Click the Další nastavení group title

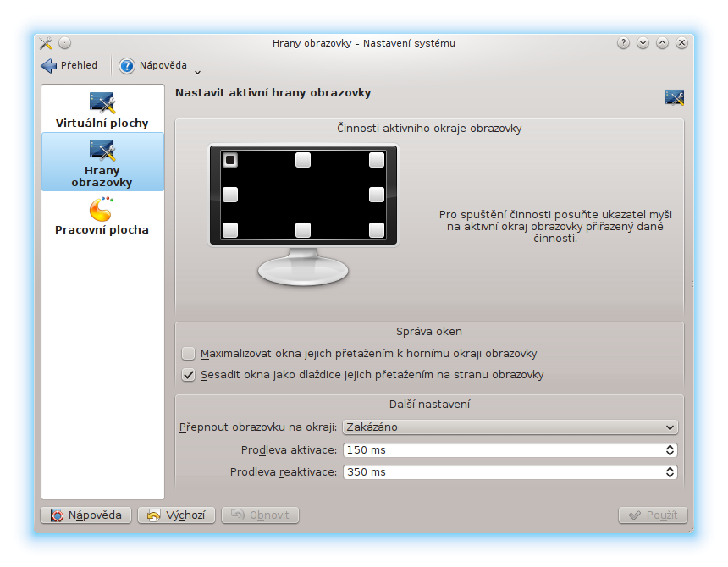coord(429,405)
